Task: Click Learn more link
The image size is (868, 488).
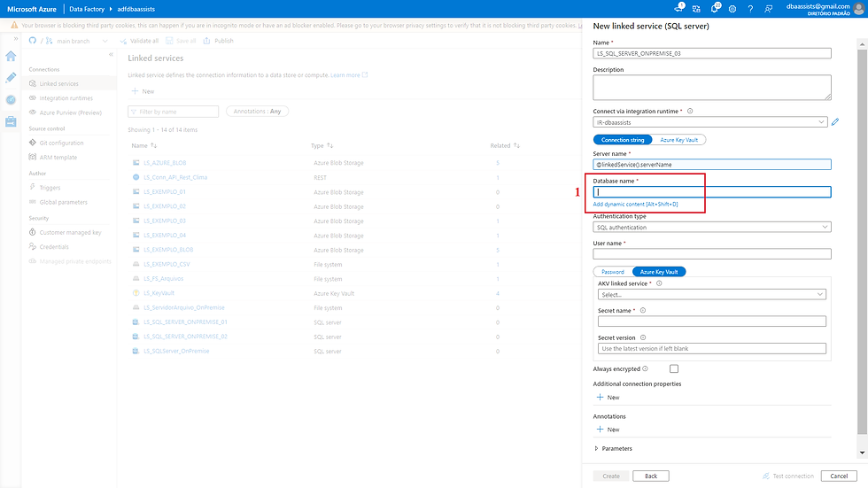Action: tap(349, 75)
